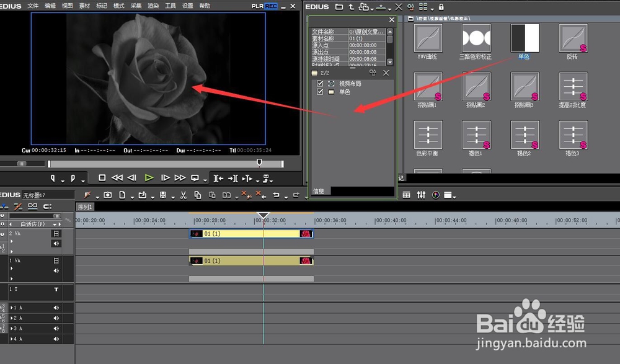Mute audio of 1 VA track
The height and width of the screenshot is (364, 620).
tap(56, 270)
